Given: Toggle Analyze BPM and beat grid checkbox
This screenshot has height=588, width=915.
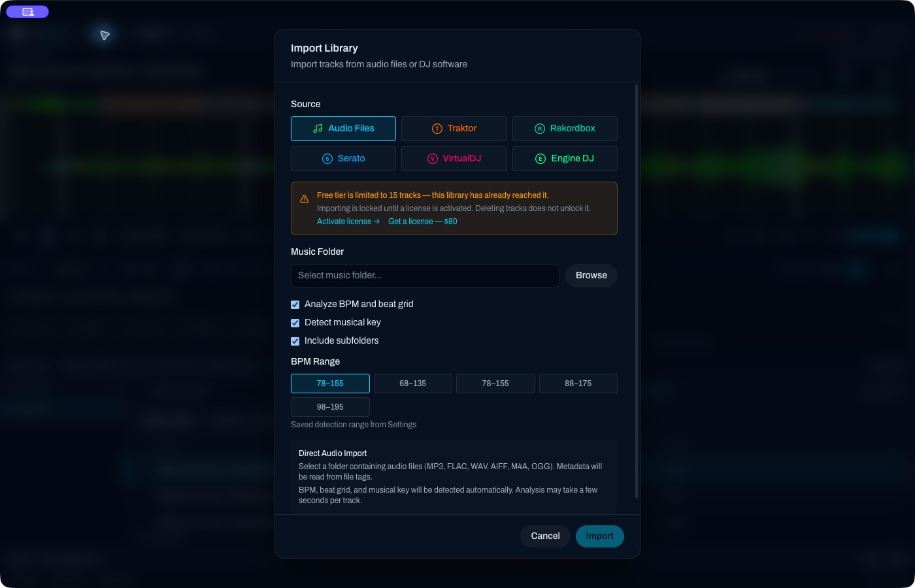Looking at the screenshot, I should [295, 304].
